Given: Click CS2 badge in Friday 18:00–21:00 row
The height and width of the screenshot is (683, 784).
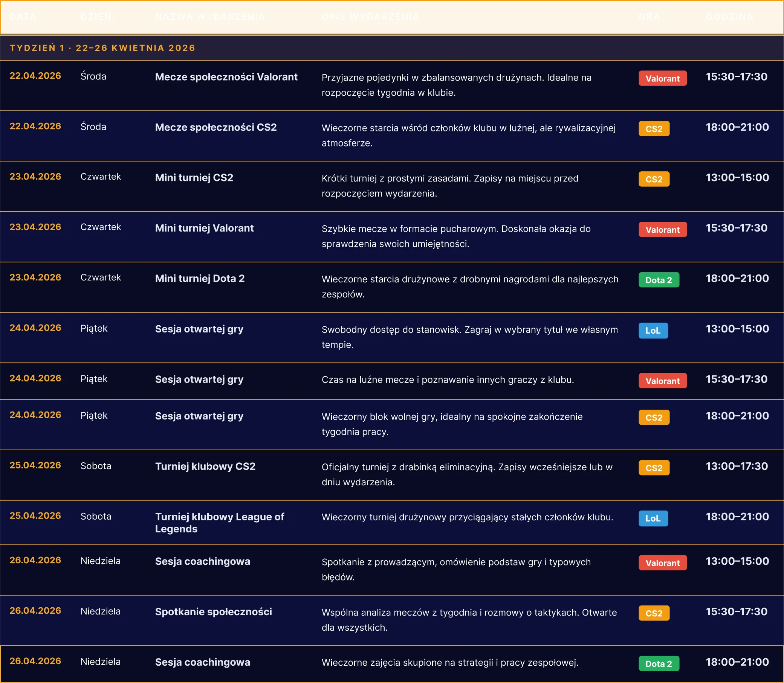Looking at the screenshot, I should click(654, 417).
